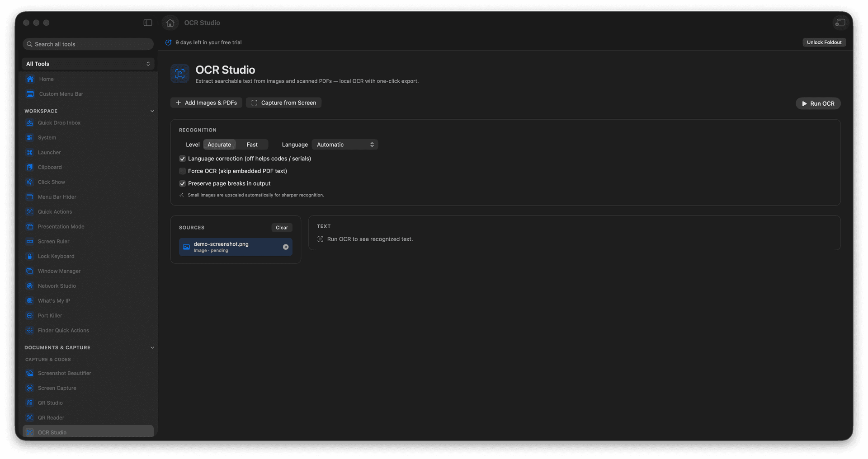This screenshot has height=459, width=868.
Task: Click the Home sidebar icon
Action: coord(30,79)
